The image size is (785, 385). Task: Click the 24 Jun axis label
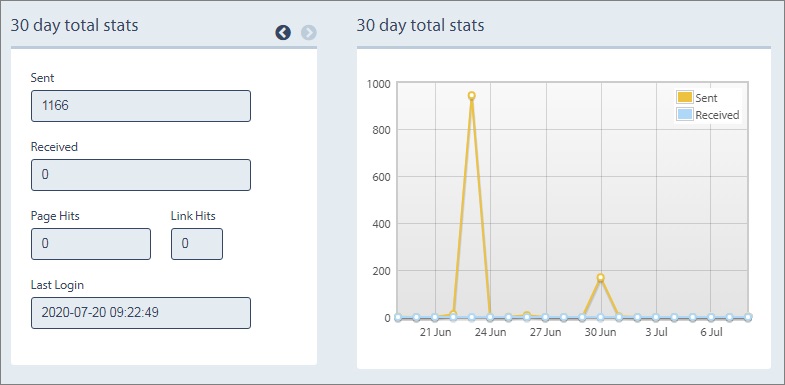[490, 332]
